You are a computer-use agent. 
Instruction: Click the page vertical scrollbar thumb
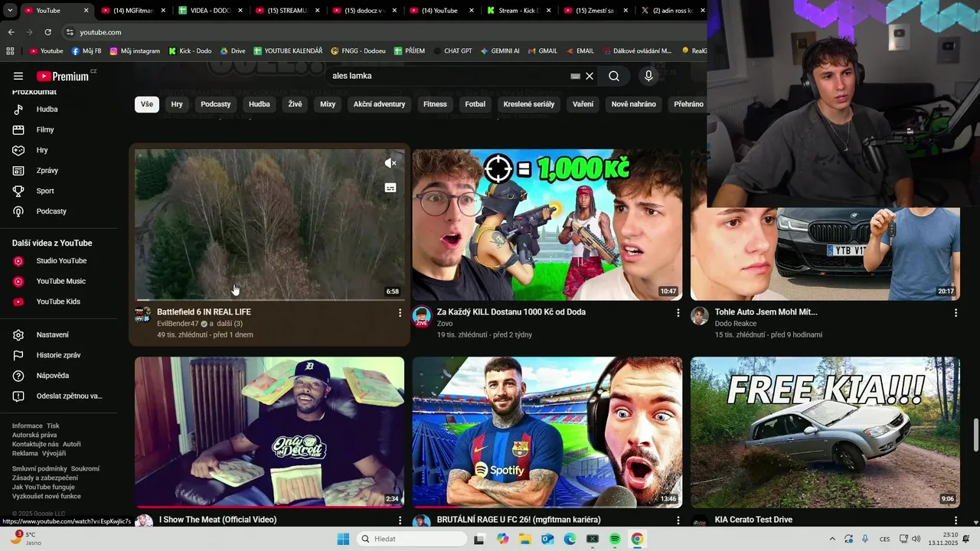coord(975,435)
